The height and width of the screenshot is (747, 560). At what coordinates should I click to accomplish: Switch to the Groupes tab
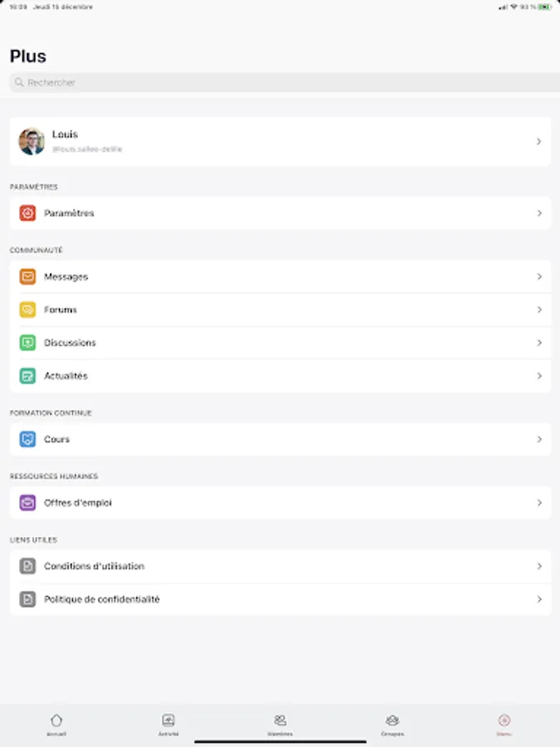(392, 725)
